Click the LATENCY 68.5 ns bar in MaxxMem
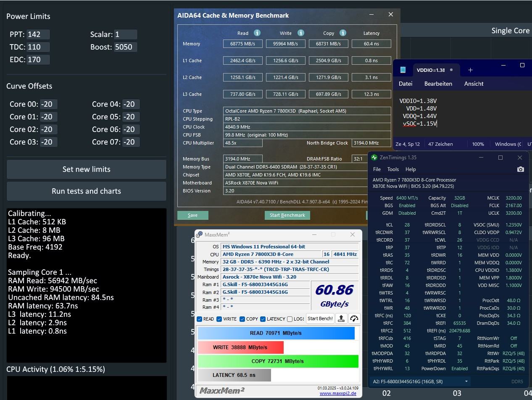The height and width of the screenshot is (400, 532). [x=234, y=375]
